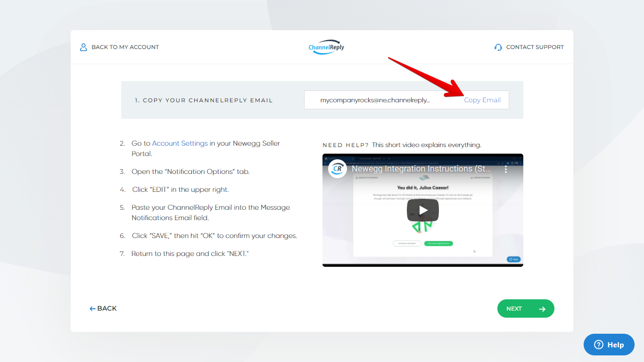This screenshot has width=644, height=362.
Task: Click Copy Email button
Action: pos(482,100)
